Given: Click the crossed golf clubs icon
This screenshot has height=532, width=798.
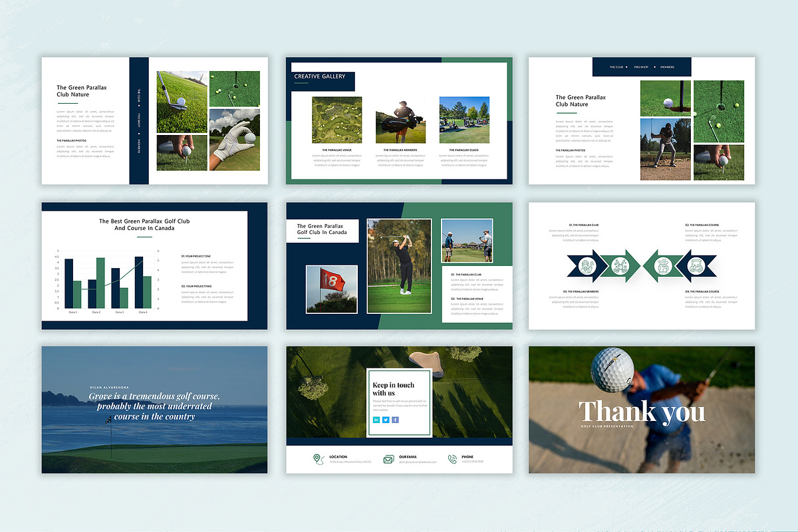Looking at the screenshot, I should click(620, 266).
